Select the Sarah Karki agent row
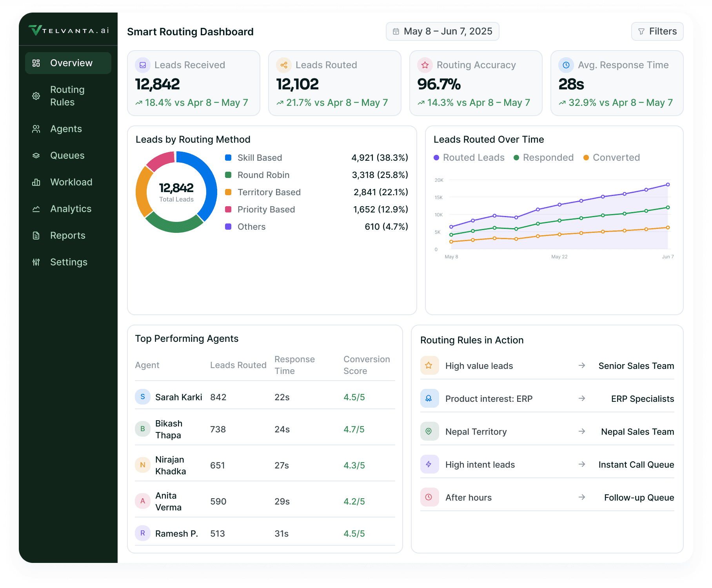The image size is (712, 588). 265,397
